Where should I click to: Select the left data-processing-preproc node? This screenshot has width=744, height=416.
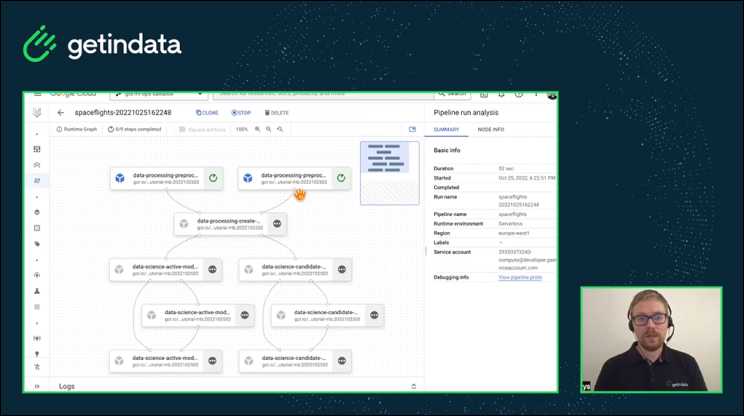(x=167, y=178)
